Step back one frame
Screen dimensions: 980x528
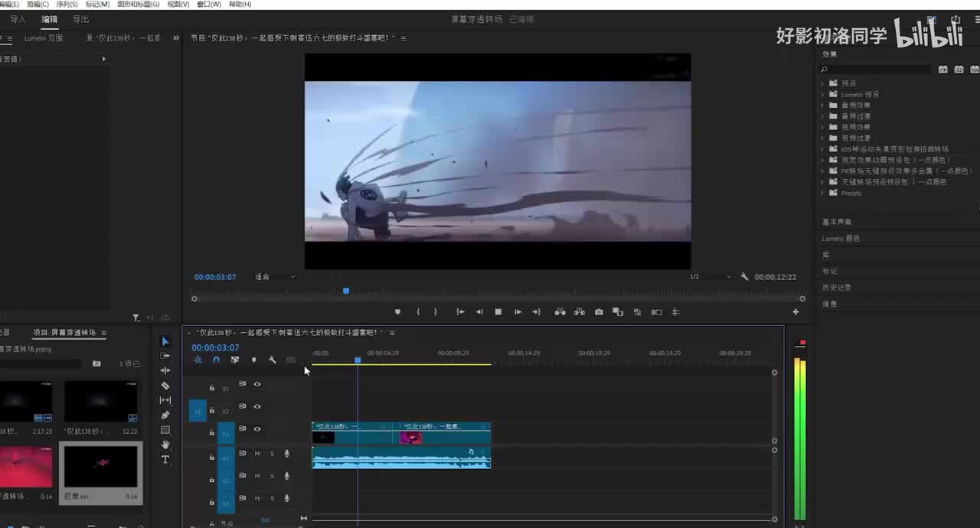pos(479,312)
